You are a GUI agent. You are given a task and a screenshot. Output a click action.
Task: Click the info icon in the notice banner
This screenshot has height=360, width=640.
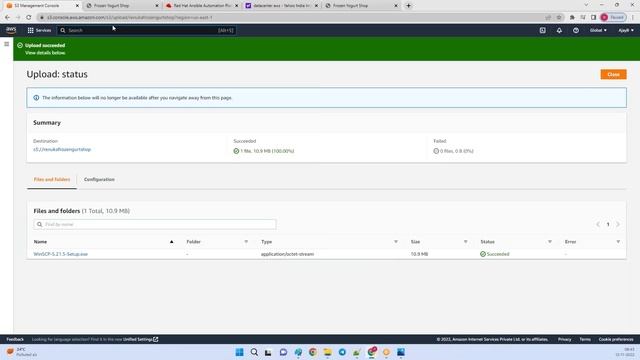36,98
